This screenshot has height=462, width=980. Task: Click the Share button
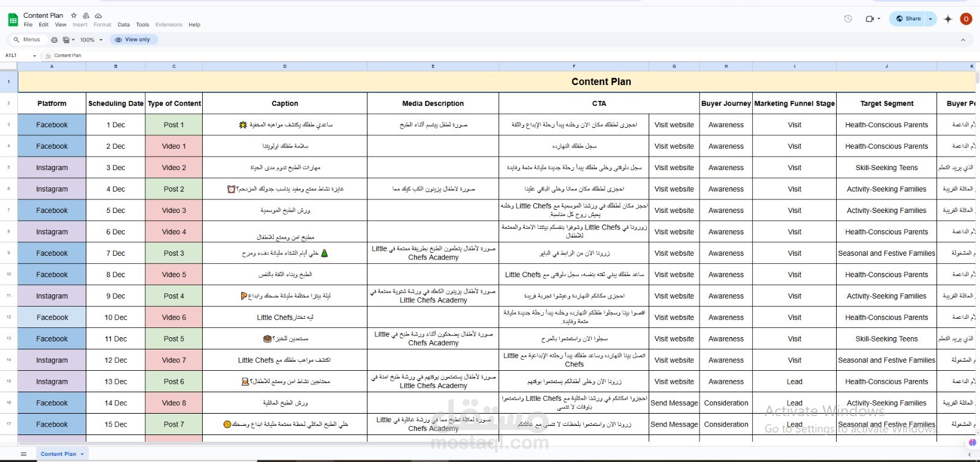point(908,19)
